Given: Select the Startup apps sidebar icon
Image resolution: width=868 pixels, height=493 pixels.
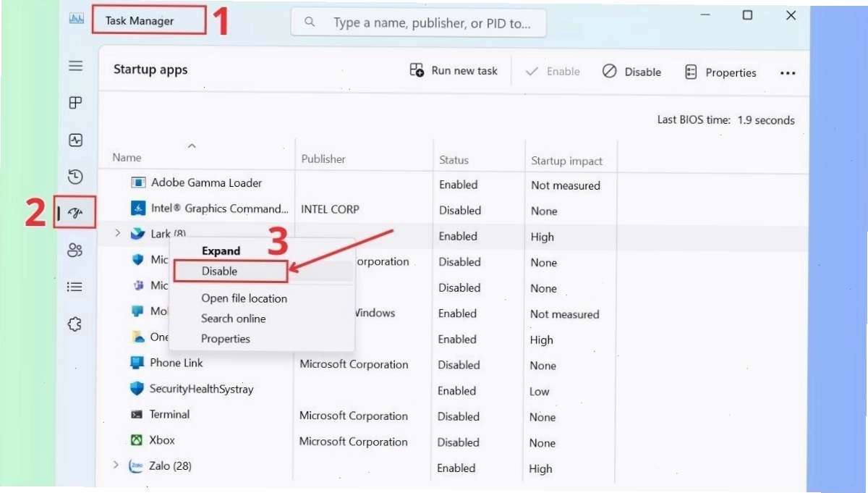Looking at the screenshot, I should [x=75, y=213].
